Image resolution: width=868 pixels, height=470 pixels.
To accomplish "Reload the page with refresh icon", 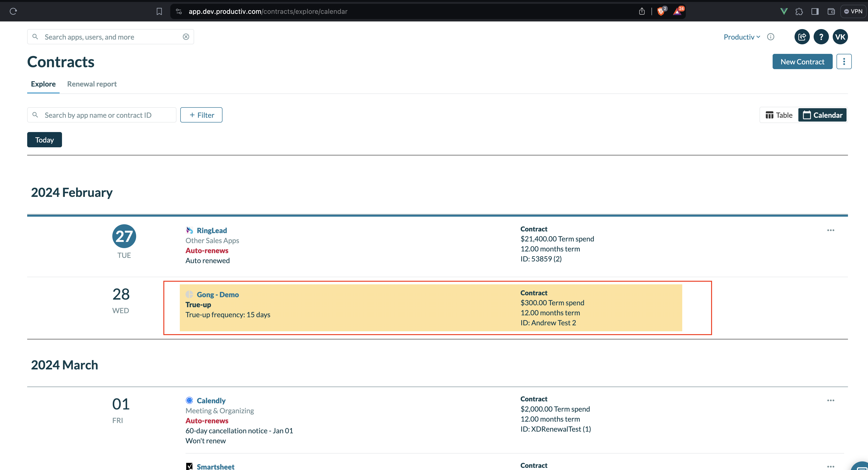I will [x=13, y=11].
